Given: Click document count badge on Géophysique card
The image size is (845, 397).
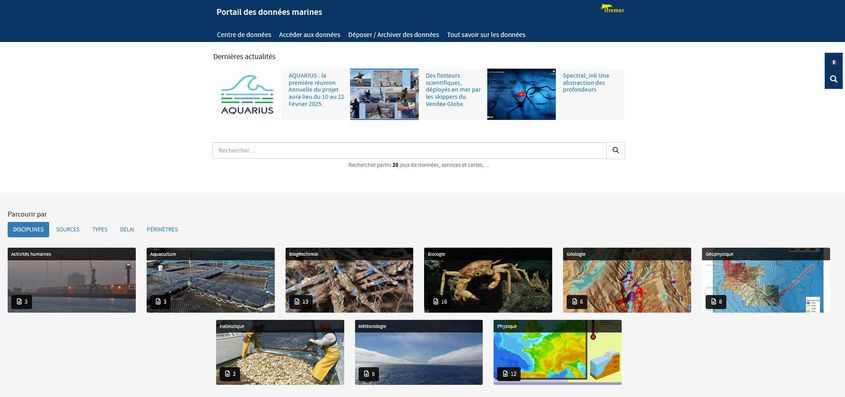Looking at the screenshot, I should tap(716, 302).
